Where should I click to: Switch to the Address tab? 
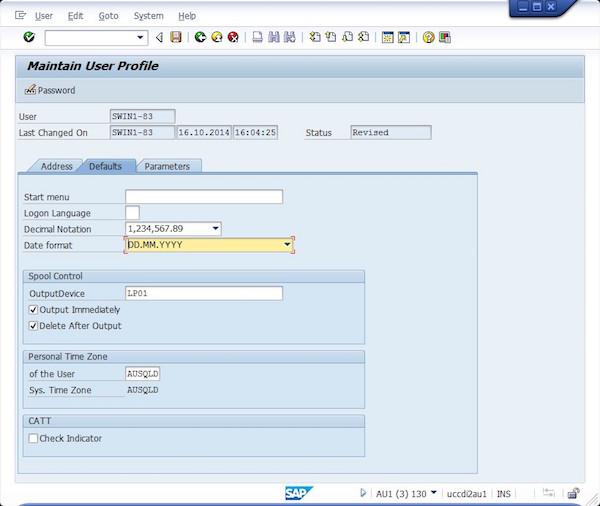(57, 166)
